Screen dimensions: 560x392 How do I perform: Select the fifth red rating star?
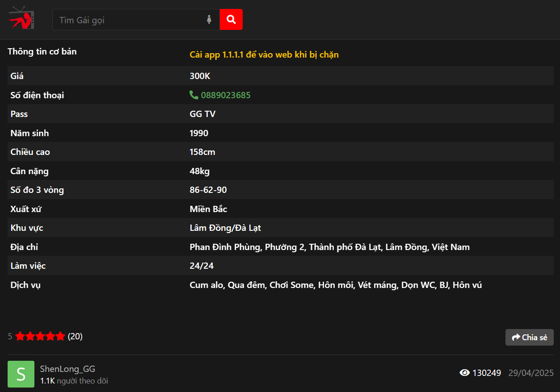click(60, 336)
